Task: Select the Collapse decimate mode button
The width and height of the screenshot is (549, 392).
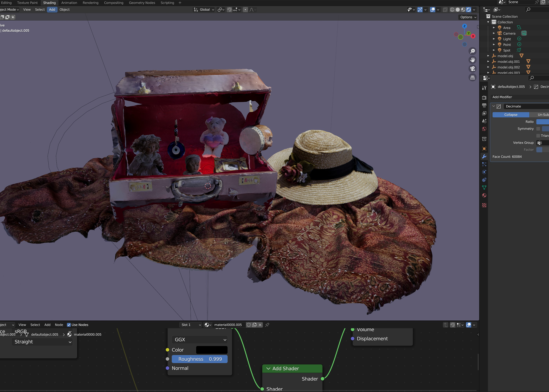Action: (x=511, y=115)
